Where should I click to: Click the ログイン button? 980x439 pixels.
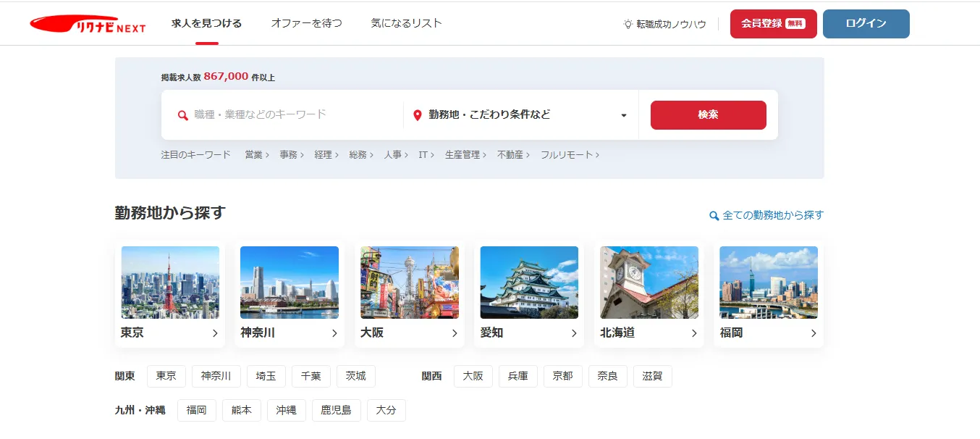pos(866,24)
